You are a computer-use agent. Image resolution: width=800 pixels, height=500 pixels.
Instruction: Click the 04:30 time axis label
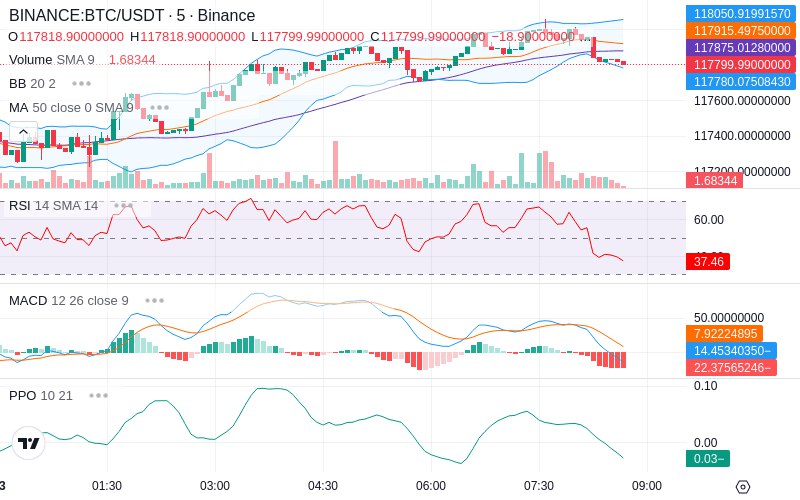point(323,486)
